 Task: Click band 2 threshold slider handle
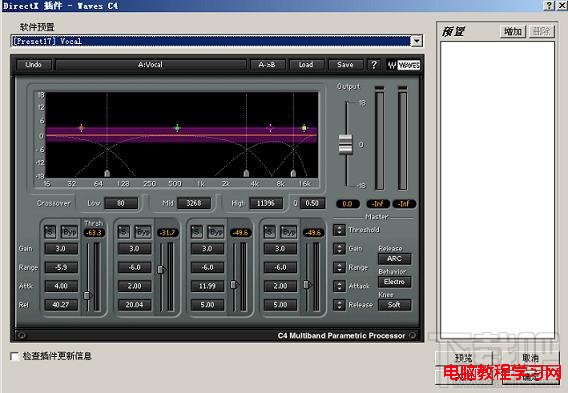[162, 270]
